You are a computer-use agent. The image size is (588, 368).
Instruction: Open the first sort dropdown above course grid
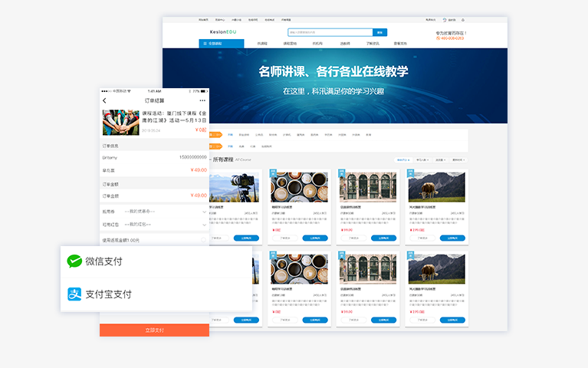tap(402, 159)
